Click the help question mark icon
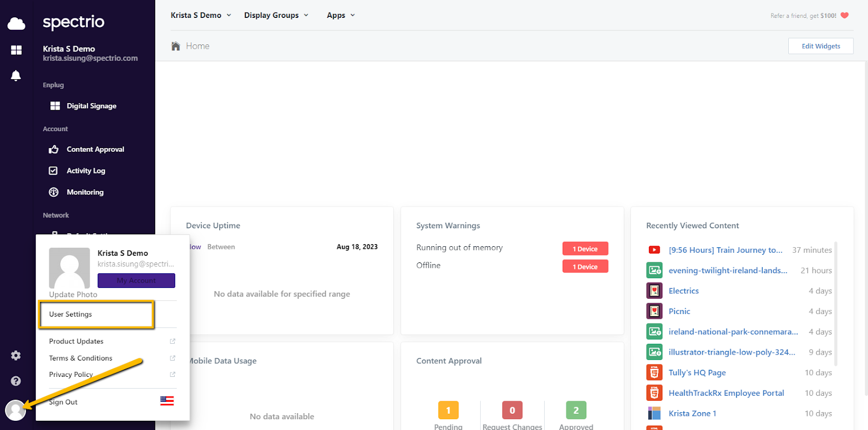868x430 pixels. (x=16, y=381)
